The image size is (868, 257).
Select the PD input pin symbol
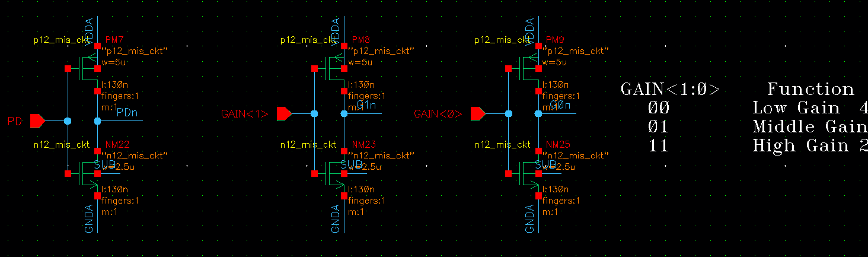click(37, 121)
